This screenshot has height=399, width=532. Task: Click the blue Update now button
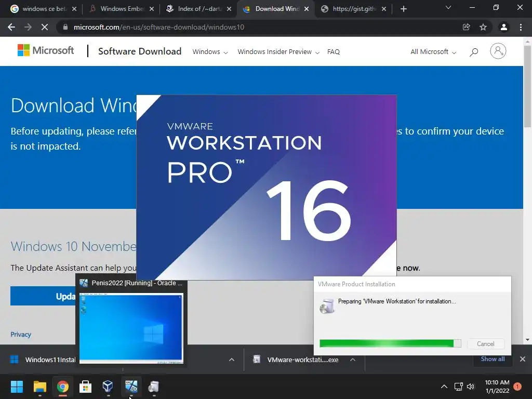coord(43,296)
